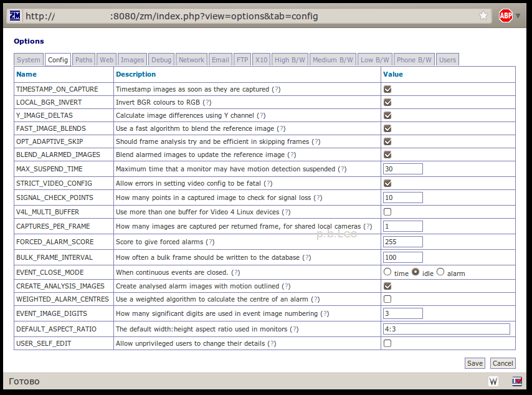Open help link for TIMESTAMP_ON_CAPTURE

pos(276,89)
